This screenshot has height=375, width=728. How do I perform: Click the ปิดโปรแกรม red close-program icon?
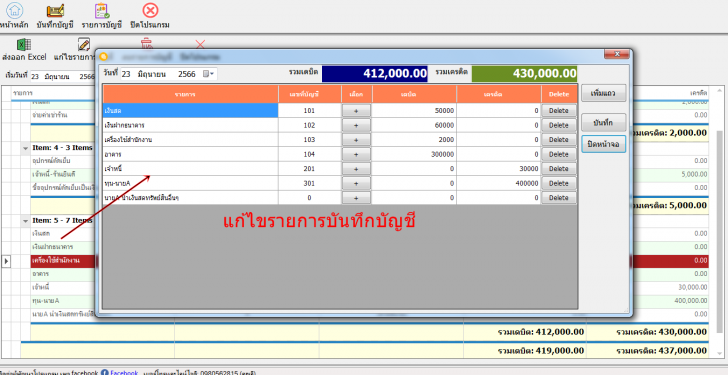pyautogui.click(x=150, y=10)
